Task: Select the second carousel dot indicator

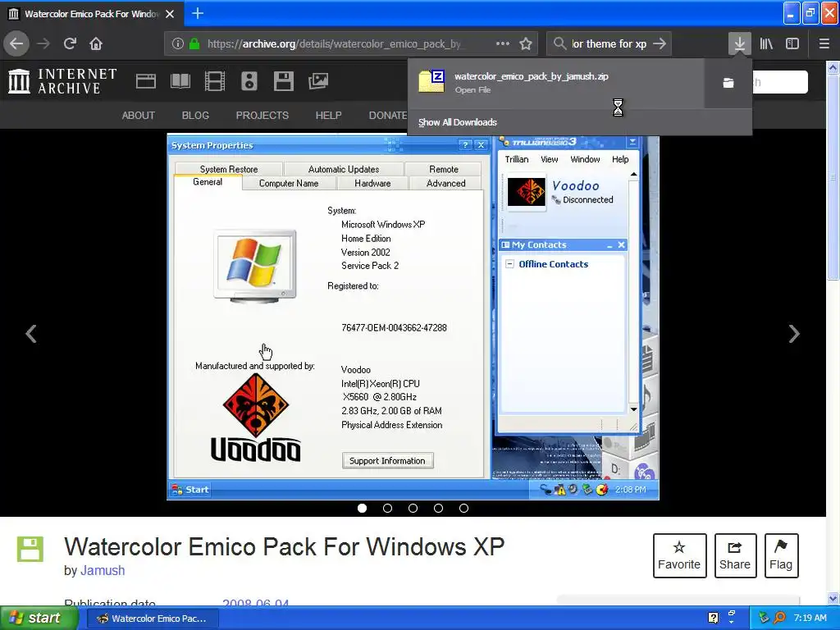Action: [388, 508]
